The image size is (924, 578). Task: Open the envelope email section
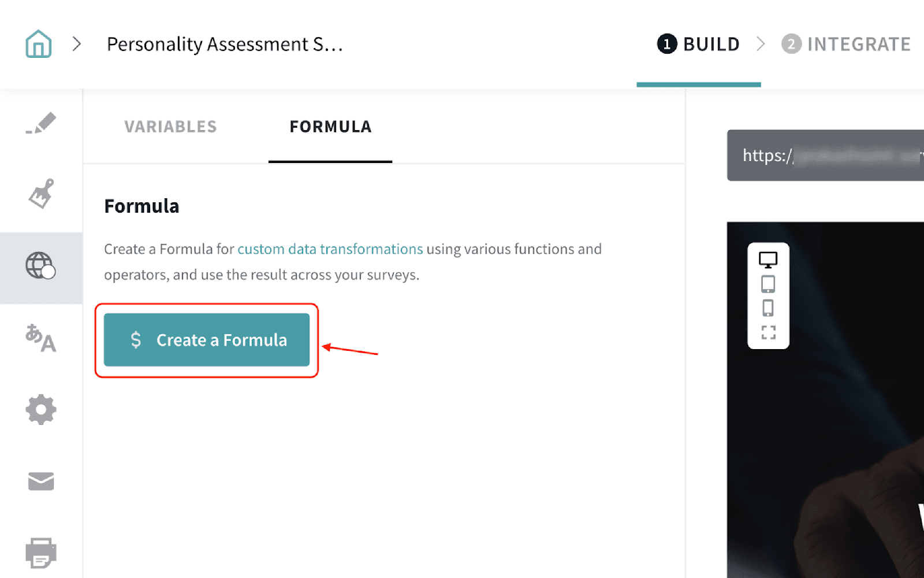pos(41,481)
